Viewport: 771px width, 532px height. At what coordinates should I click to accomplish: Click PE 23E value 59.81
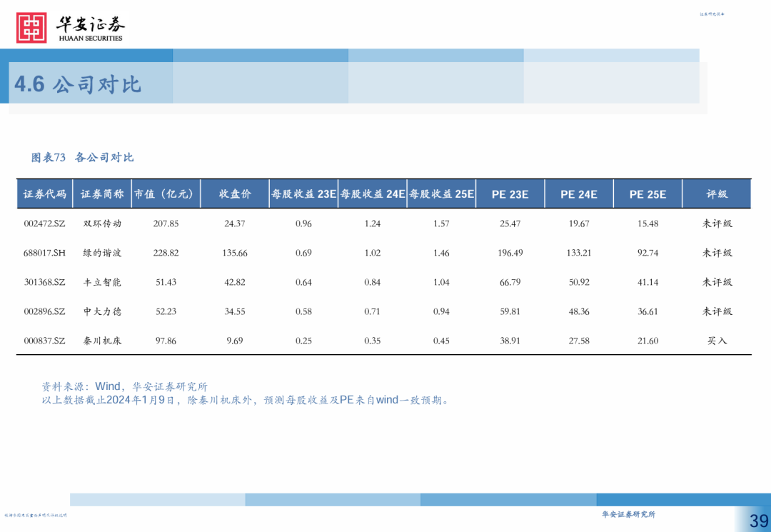coord(510,311)
